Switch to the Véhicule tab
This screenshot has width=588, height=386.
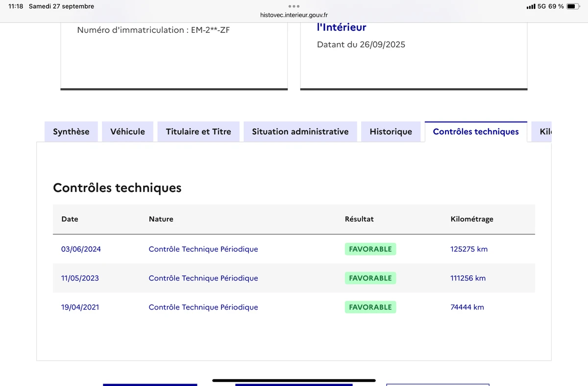click(127, 132)
